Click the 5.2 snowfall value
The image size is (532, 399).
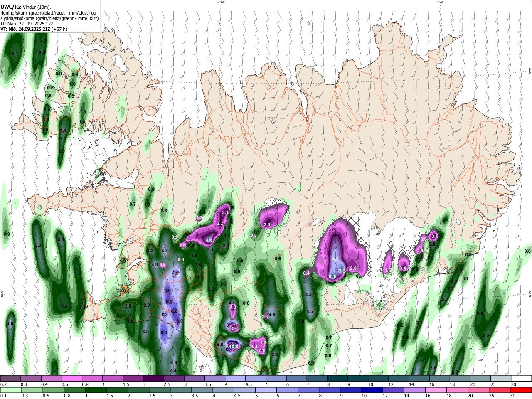(235, 328)
